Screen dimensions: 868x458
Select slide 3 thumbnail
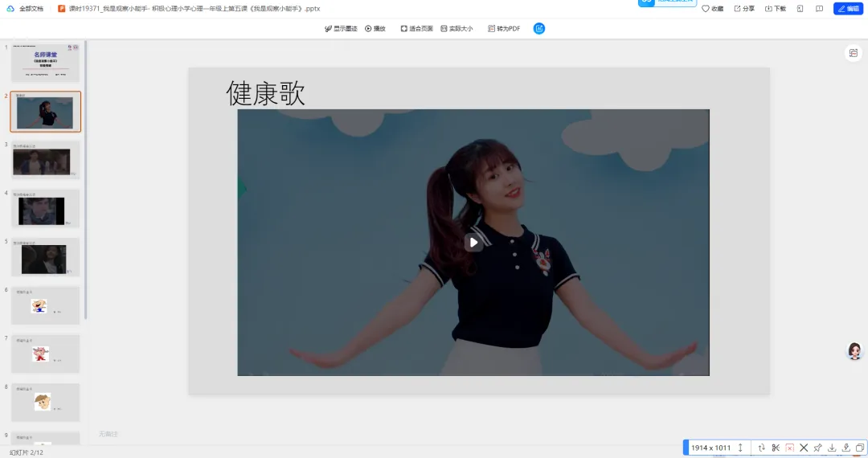(x=45, y=161)
